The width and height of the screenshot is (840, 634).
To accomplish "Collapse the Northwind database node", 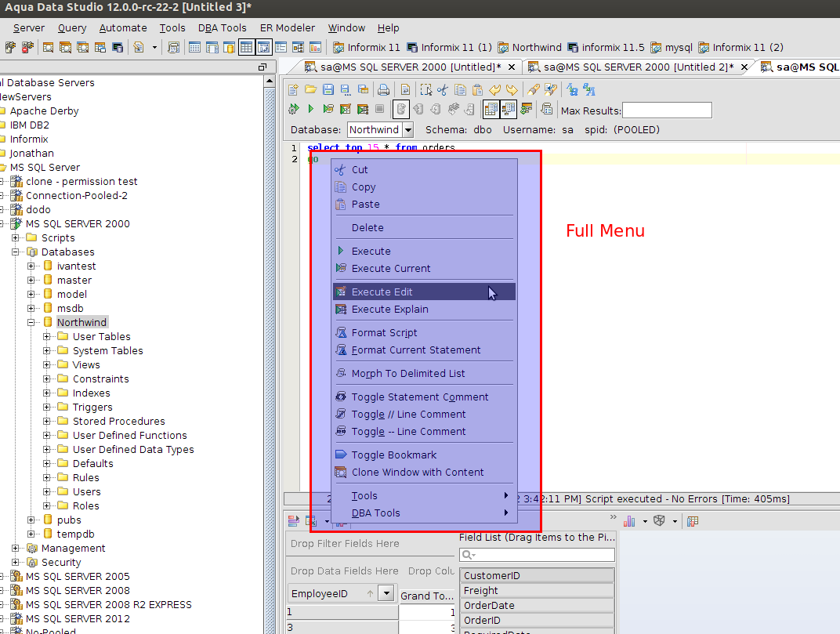I will click(x=31, y=323).
